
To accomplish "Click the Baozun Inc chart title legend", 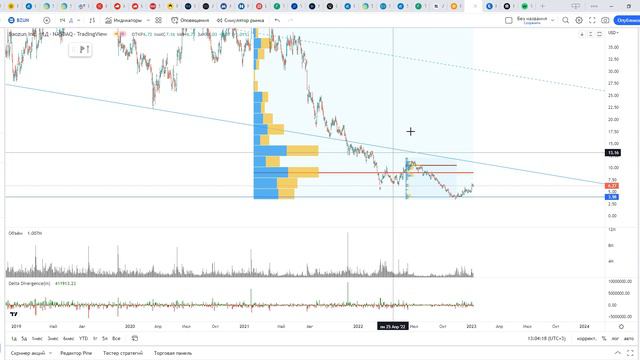I will [x=58, y=34].
